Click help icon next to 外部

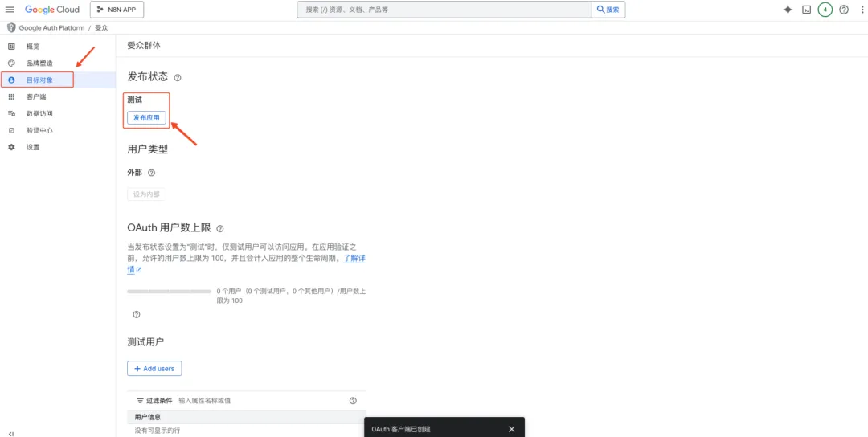[x=151, y=173]
